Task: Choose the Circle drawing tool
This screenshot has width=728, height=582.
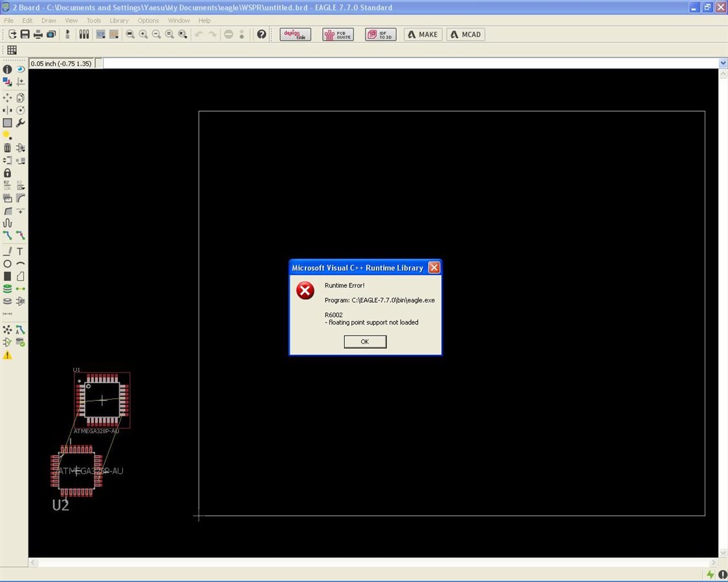Action: point(7,264)
